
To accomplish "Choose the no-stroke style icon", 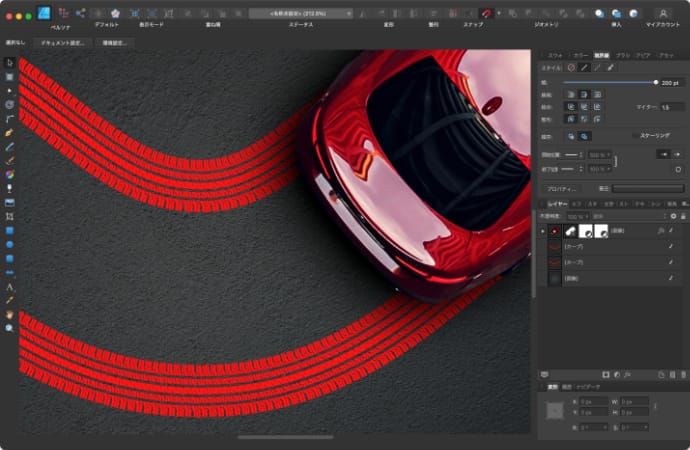I will 572,67.
